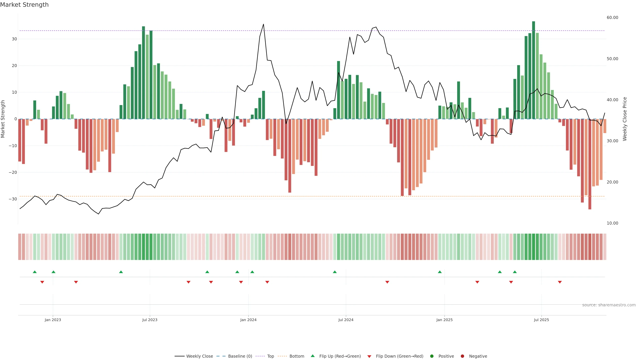Click the Flip Down red triangle legend icon

(369, 356)
